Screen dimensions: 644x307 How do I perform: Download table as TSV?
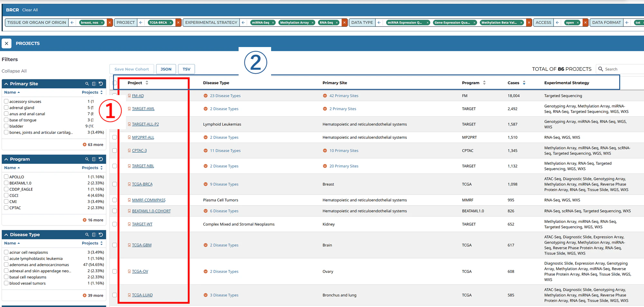point(186,69)
